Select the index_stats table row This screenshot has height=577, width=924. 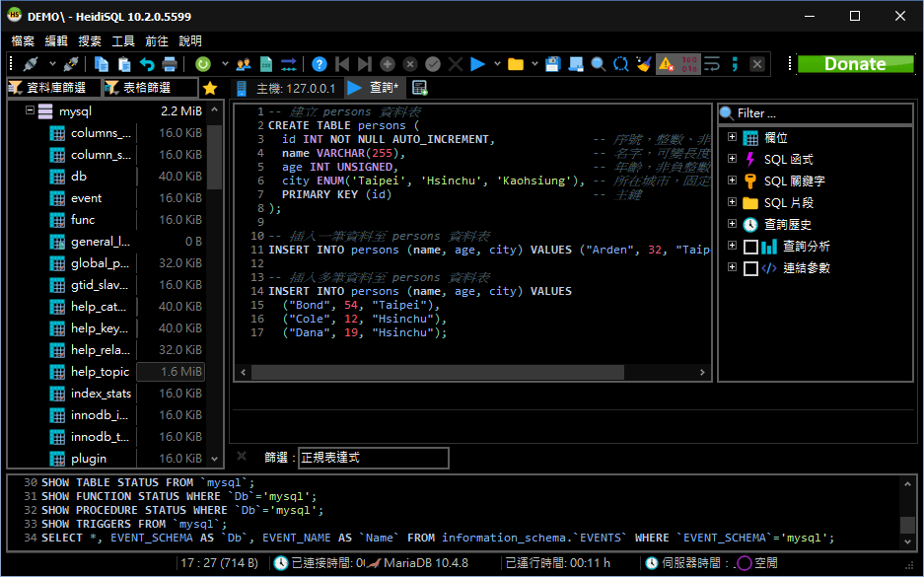126,394
